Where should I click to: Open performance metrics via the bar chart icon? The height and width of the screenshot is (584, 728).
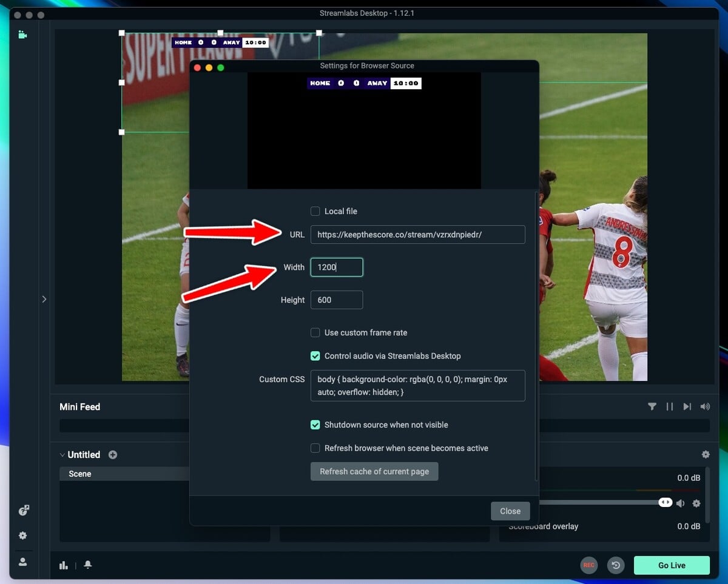point(64,565)
